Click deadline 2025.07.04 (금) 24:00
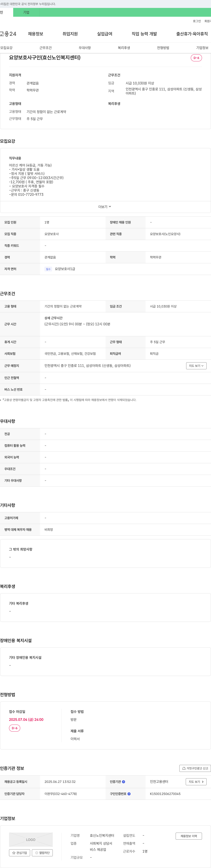The image size is (211, 868). pos(26,719)
